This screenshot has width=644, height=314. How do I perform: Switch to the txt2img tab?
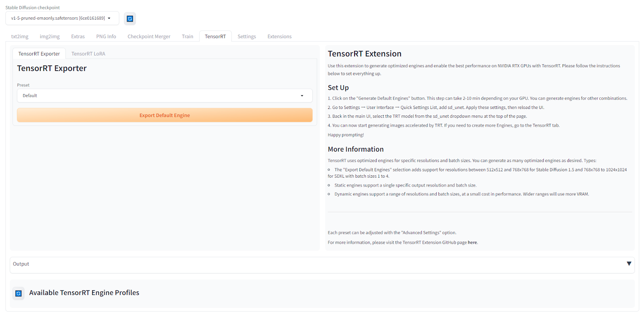[x=20, y=37]
